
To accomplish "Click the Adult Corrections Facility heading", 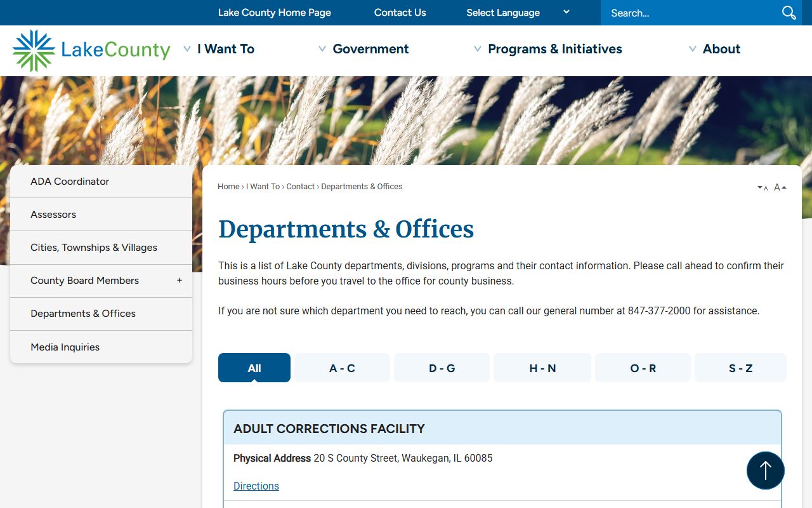I will 329,429.
